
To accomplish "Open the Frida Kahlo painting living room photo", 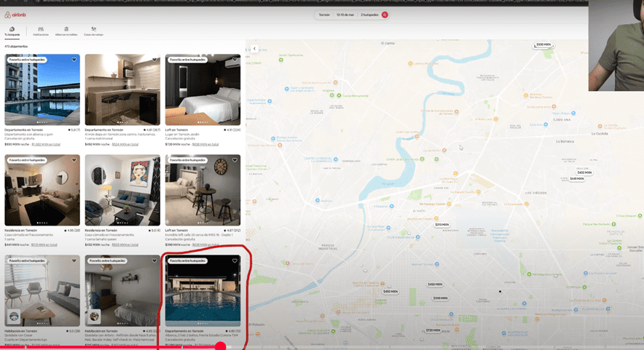I will [122, 190].
